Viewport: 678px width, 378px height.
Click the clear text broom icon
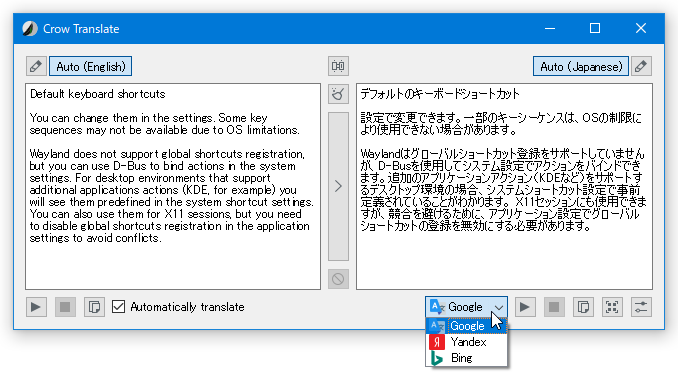coord(338,94)
